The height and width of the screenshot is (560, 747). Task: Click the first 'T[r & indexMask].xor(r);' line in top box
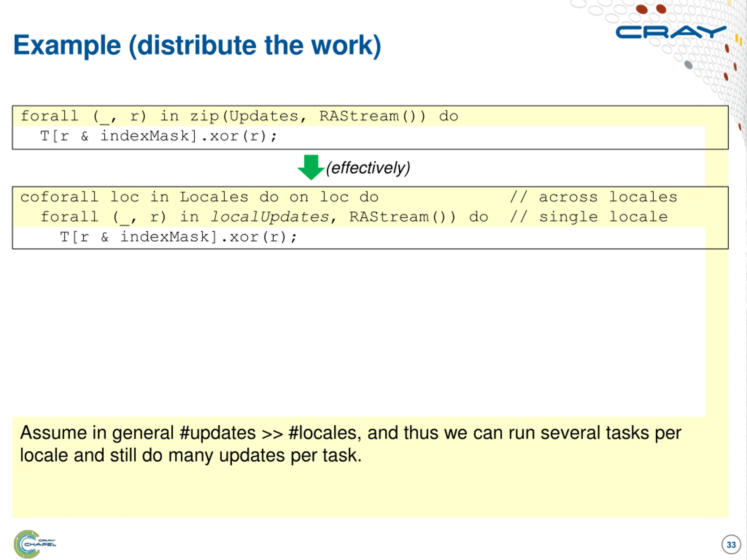(158, 136)
